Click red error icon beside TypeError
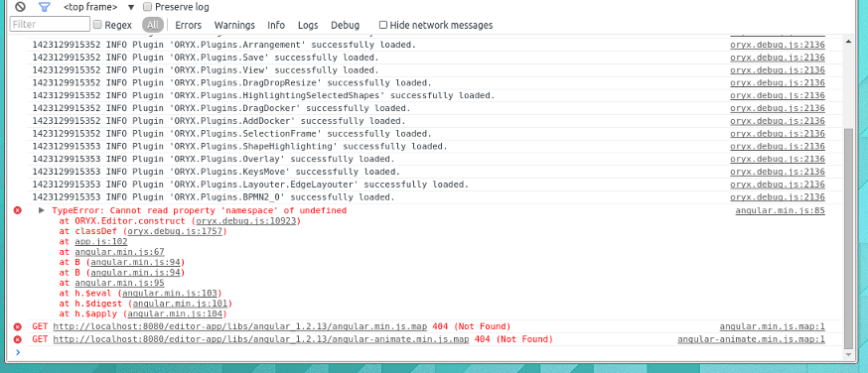The width and height of the screenshot is (868, 373). click(x=18, y=210)
